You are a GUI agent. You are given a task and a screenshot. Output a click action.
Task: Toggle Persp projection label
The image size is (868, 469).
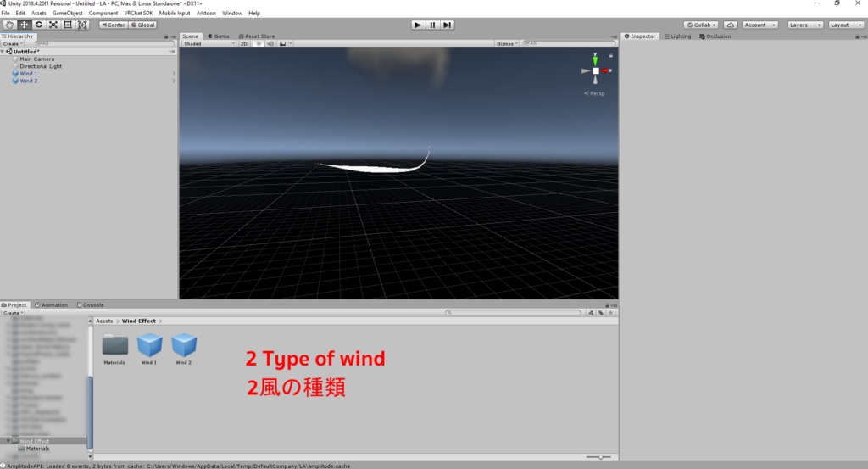594,93
